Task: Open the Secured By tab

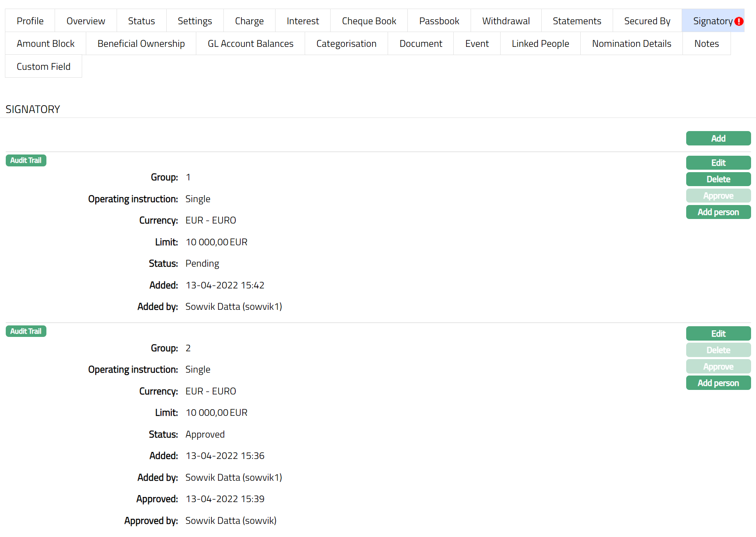Action: pos(647,21)
